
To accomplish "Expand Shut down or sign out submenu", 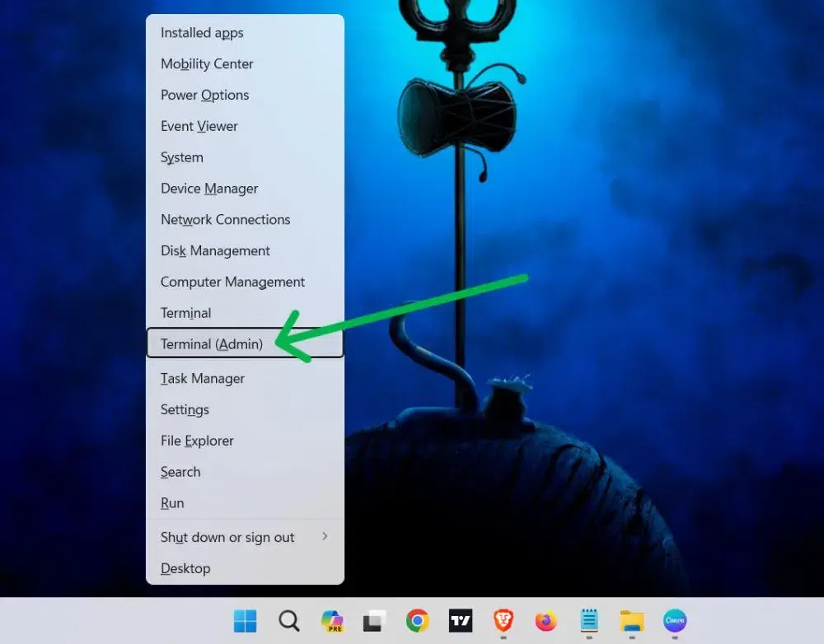I will [x=245, y=538].
